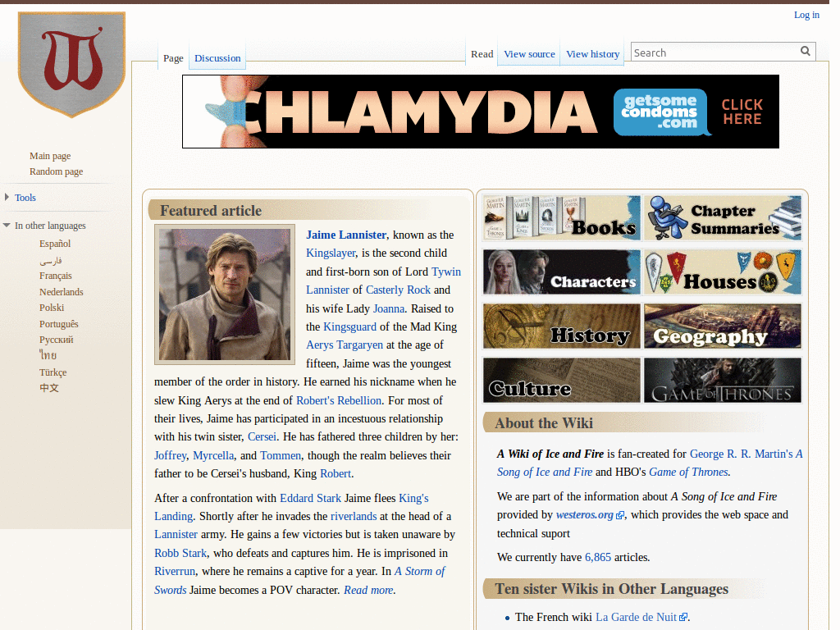Open the History portal banner

coord(561,326)
